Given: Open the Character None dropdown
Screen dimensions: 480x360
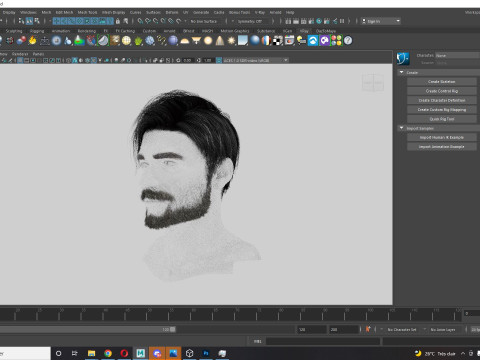Looking at the screenshot, I should click(x=457, y=55).
